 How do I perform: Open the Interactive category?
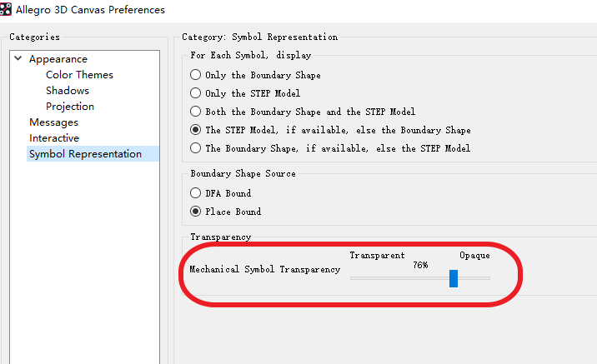(54, 137)
